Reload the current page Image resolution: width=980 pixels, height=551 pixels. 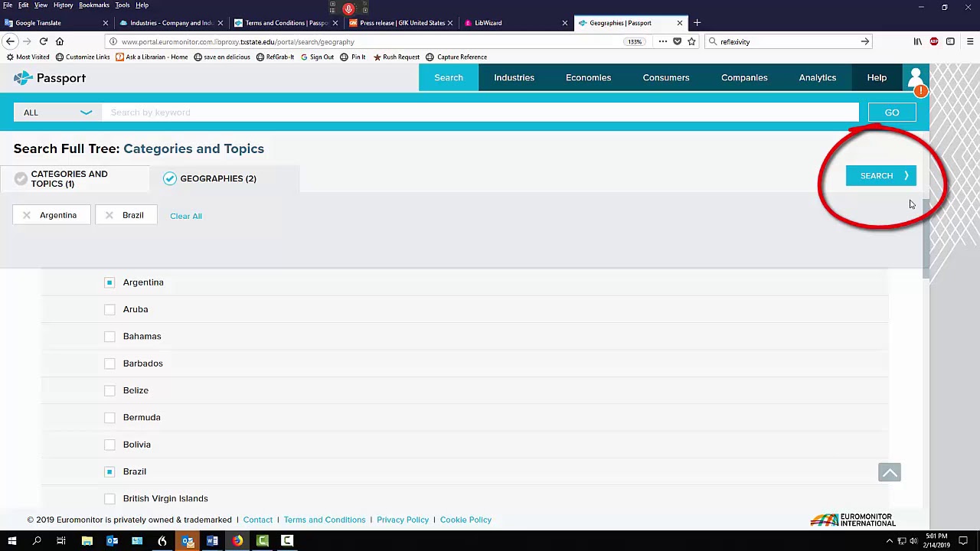click(x=43, y=41)
